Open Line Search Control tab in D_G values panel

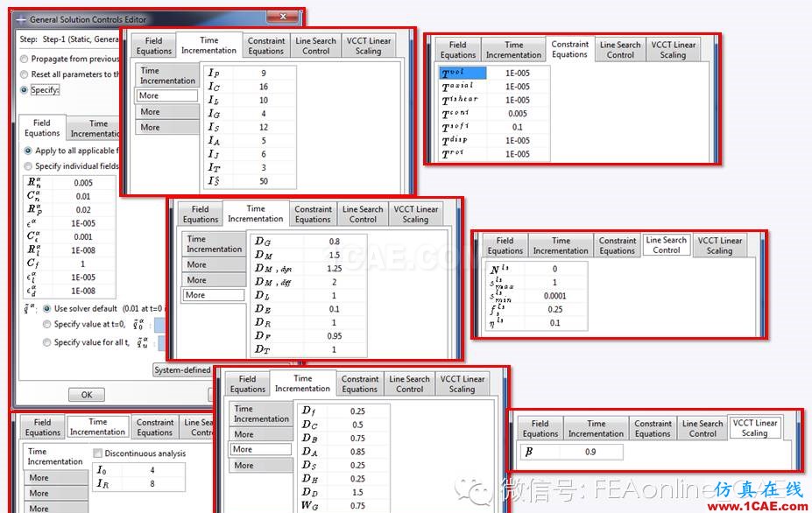[x=363, y=214]
